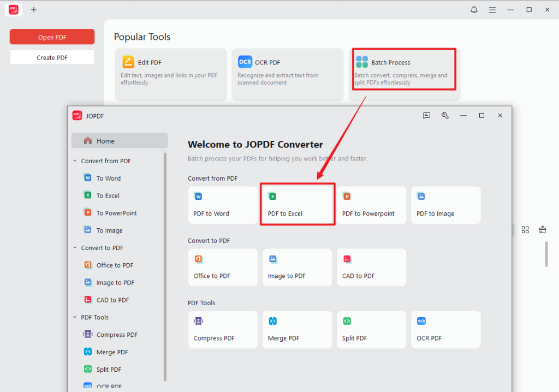Screen dimensions: 559x392
Task: Collapse the PDF Tools sidebar section
Action: [75, 317]
